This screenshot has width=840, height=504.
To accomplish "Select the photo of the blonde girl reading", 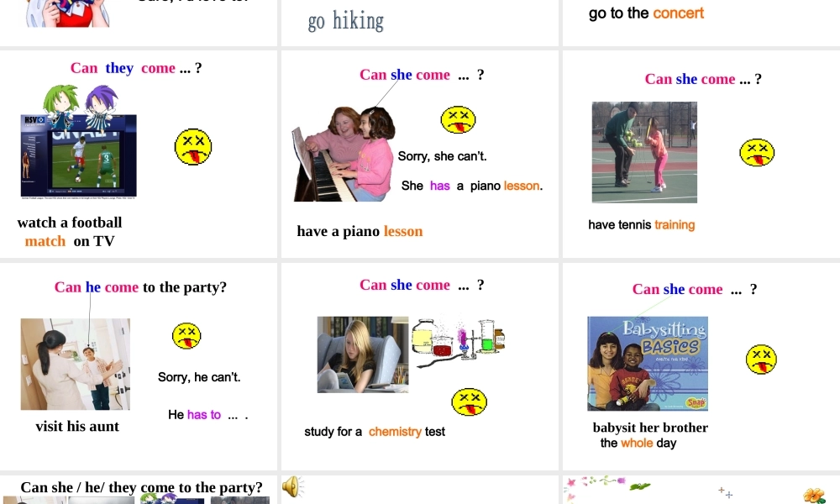I will click(x=363, y=354).
